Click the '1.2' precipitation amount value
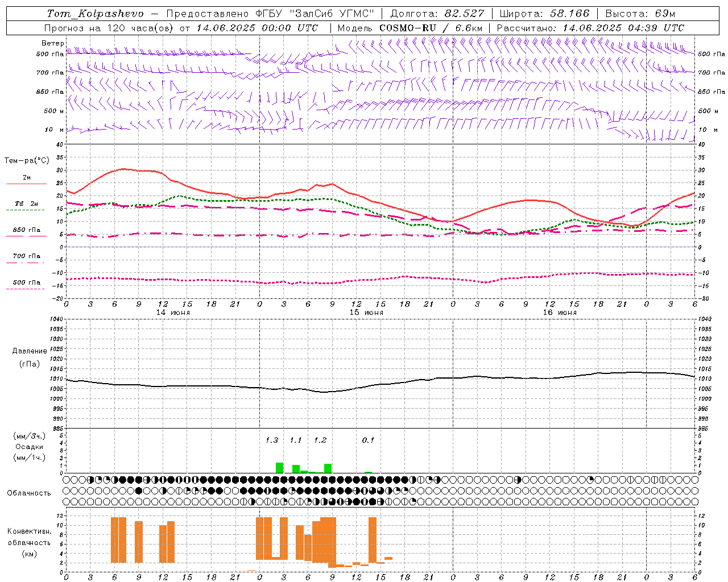The width and height of the screenshot is (728, 582). (x=320, y=440)
